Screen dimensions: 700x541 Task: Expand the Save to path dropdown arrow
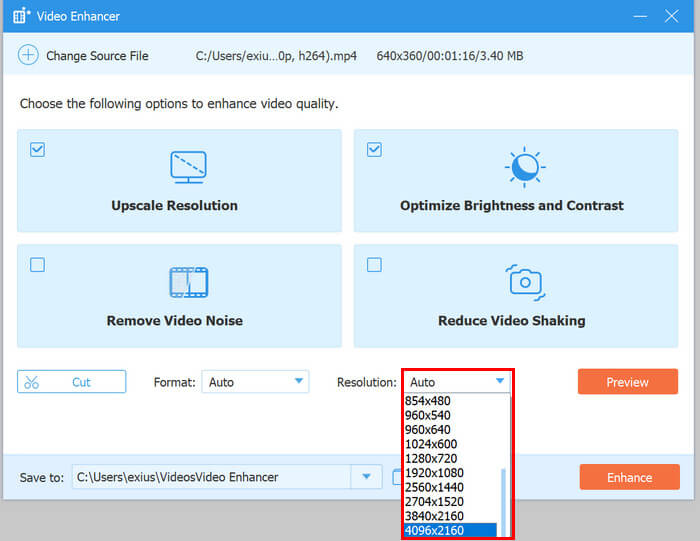366,477
